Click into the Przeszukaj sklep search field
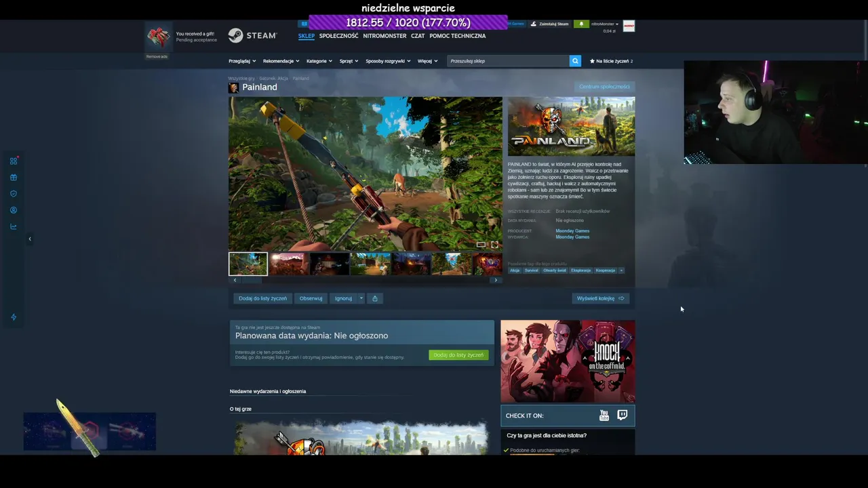The image size is (868, 488). pos(508,61)
